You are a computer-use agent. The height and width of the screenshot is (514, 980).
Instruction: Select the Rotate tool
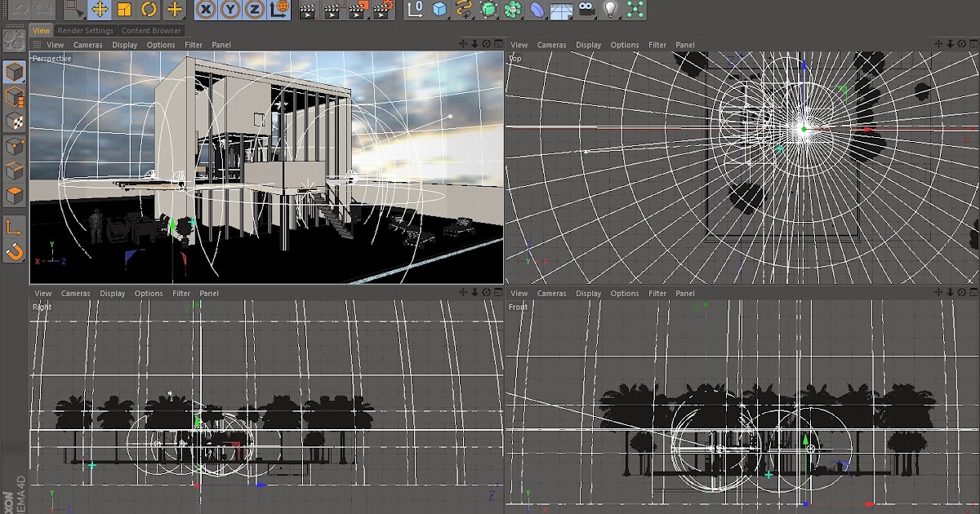(149, 10)
